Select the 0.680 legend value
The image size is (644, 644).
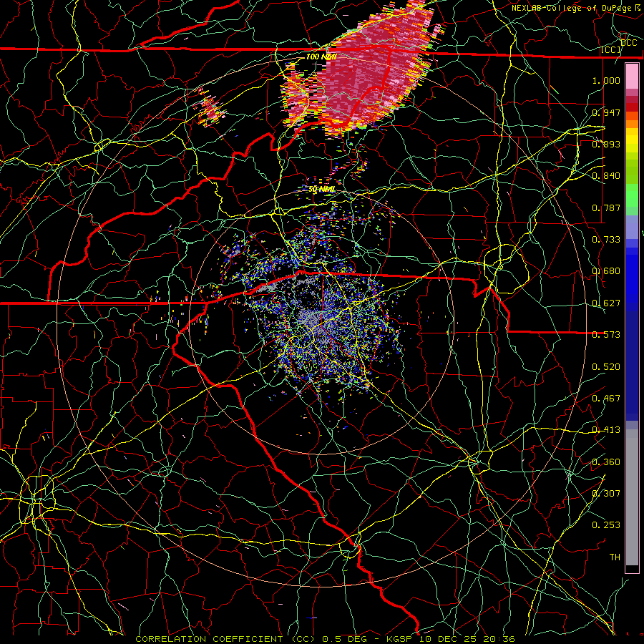click(606, 271)
